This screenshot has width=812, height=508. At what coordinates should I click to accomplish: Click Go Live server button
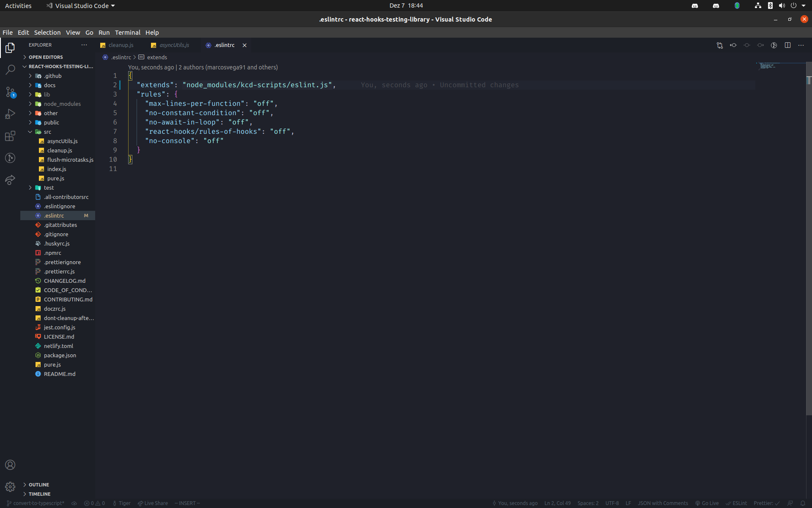pyautogui.click(x=707, y=503)
